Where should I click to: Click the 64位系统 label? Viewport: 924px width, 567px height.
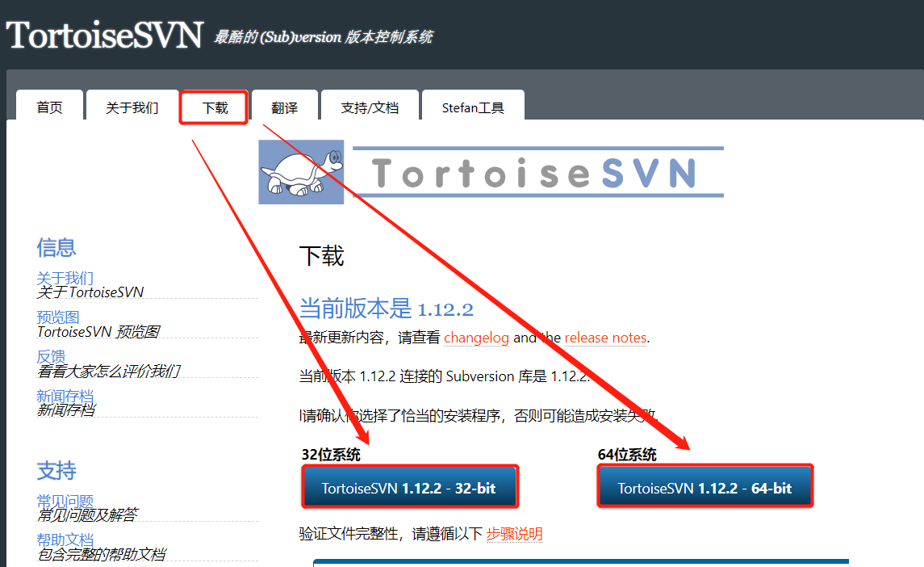pos(627,454)
